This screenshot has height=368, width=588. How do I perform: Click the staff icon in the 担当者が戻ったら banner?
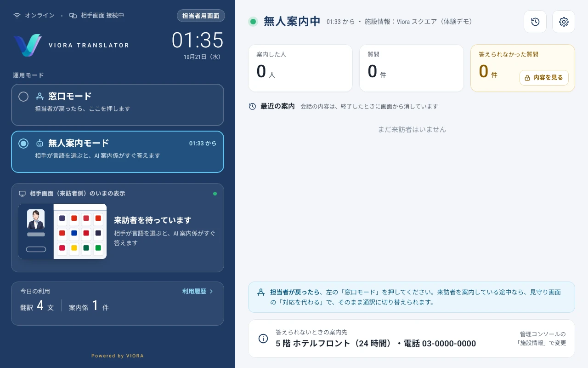click(261, 292)
